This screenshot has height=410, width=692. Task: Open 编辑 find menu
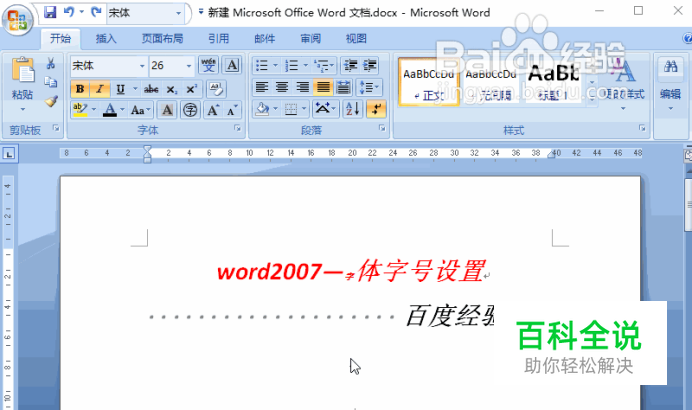pyautogui.click(x=670, y=84)
